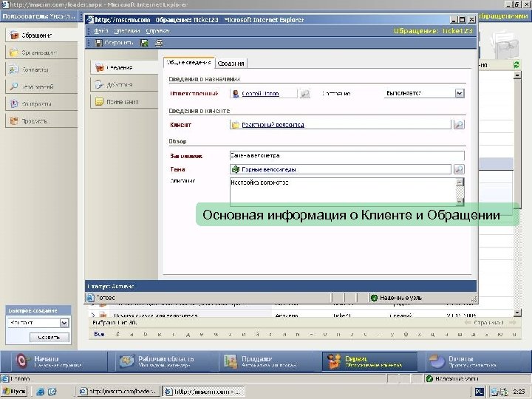The image size is (532, 399).
Task: Click refresh icon in main grid header
Action: click(x=516, y=64)
